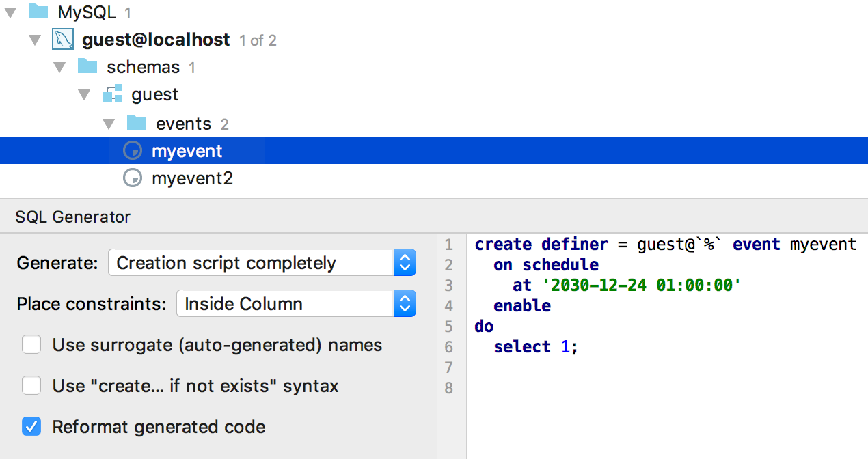Collapse the events folder node

tap(109, 124)
